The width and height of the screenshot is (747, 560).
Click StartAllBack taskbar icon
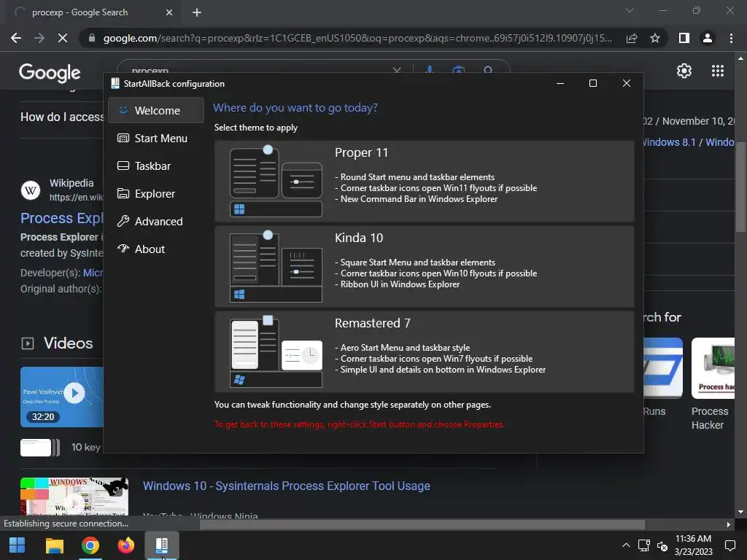click(x=162, y=545)
